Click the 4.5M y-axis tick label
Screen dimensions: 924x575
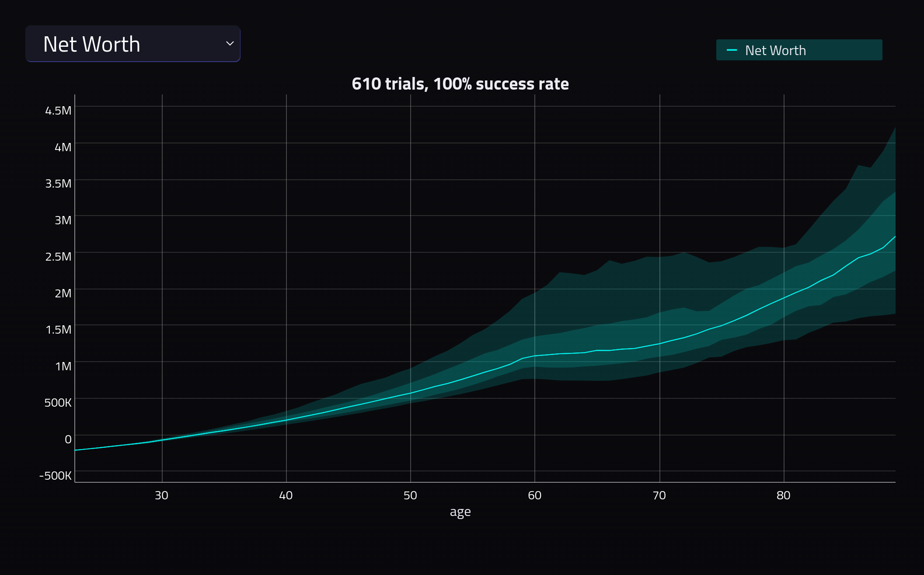pyautogui.click(x=58, y=111)
